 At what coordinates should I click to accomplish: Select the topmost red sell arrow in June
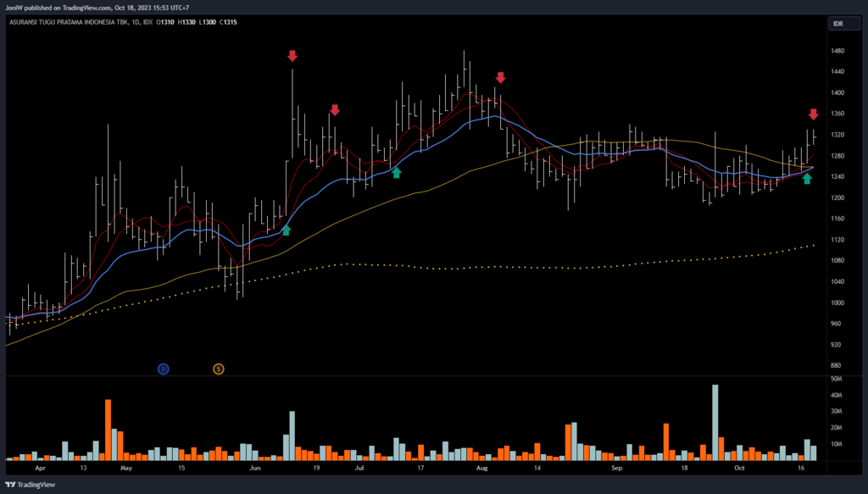[292, 56]
